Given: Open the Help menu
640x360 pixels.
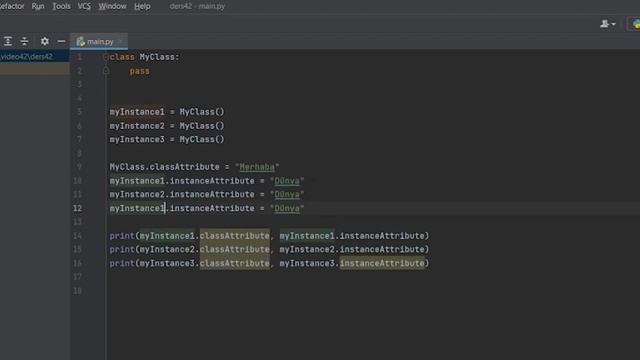Looking at the screenshot, I should coord(142,6).
